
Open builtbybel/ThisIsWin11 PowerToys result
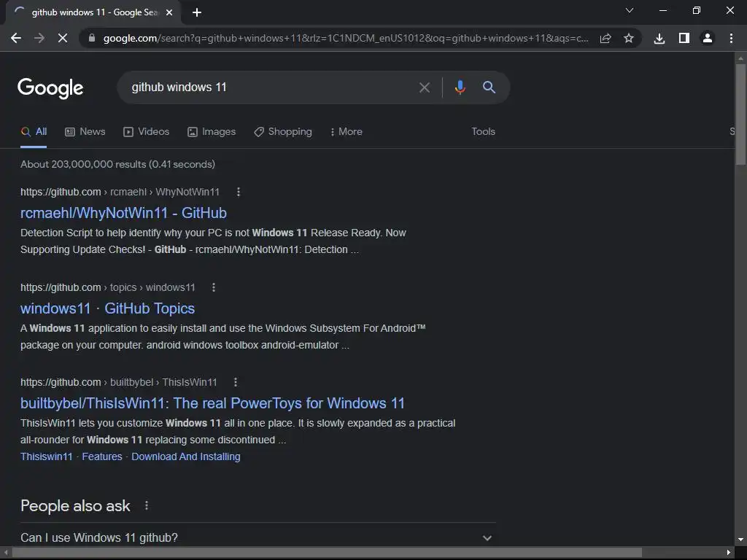click(x=212, y=403)
